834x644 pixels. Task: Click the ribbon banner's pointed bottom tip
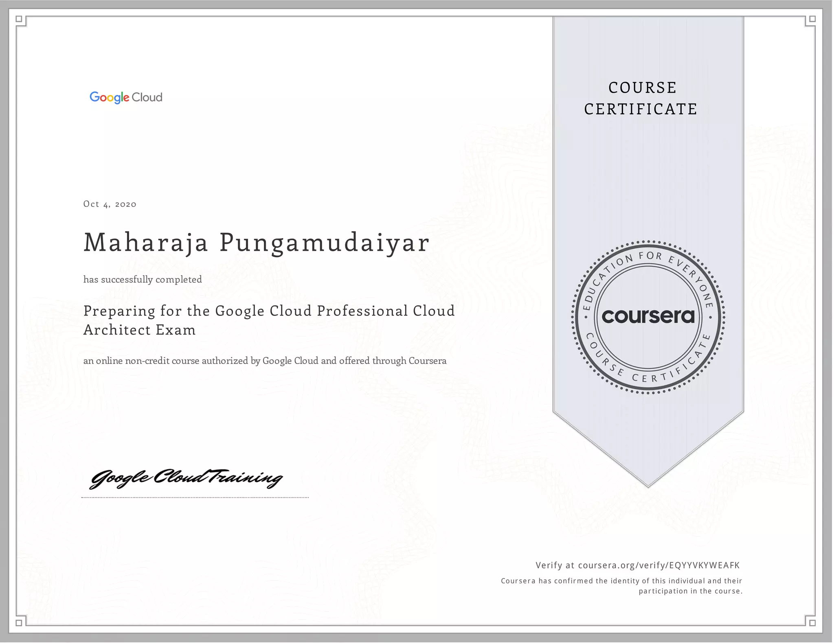648,480
